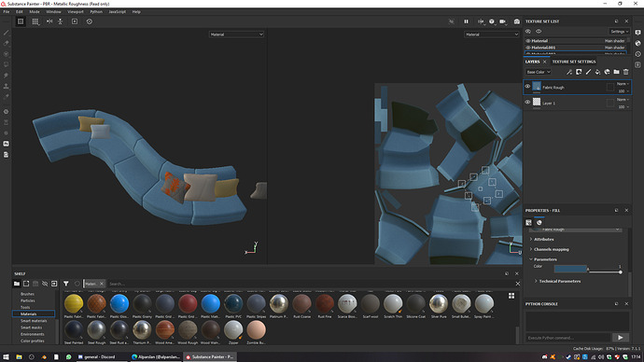644x362 pixels.
Task: Open the Viewport menu
Action: [x=76, y=12]
